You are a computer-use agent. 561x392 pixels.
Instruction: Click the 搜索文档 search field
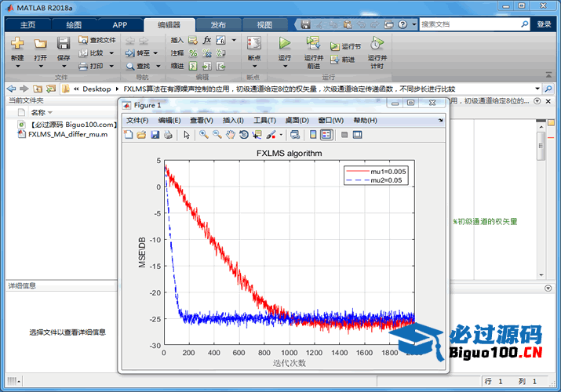(470, 24)
